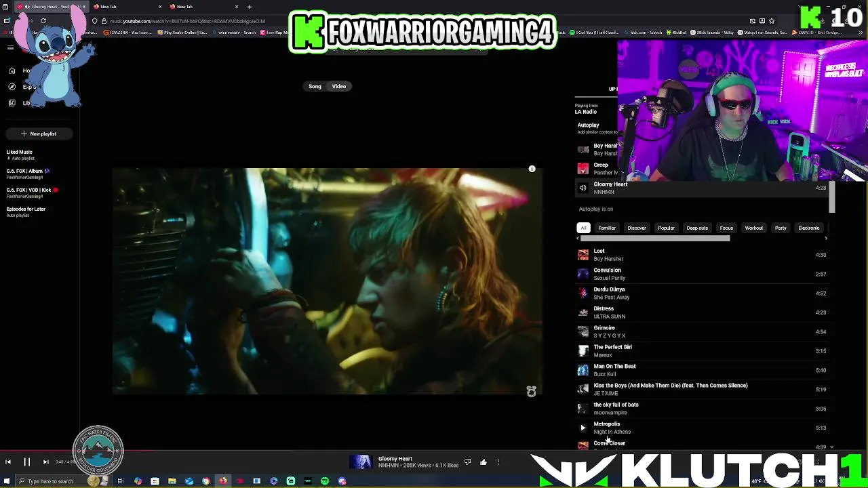868x488 pixels.
Task: Open the G.6. FOX | Album playlist
Action: [x=28, y=174]
